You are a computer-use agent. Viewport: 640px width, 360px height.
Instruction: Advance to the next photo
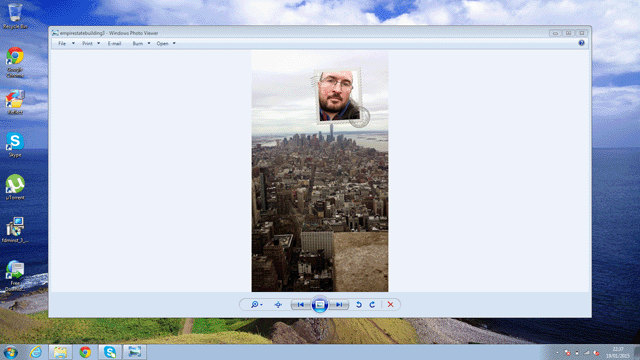(339, 304)
